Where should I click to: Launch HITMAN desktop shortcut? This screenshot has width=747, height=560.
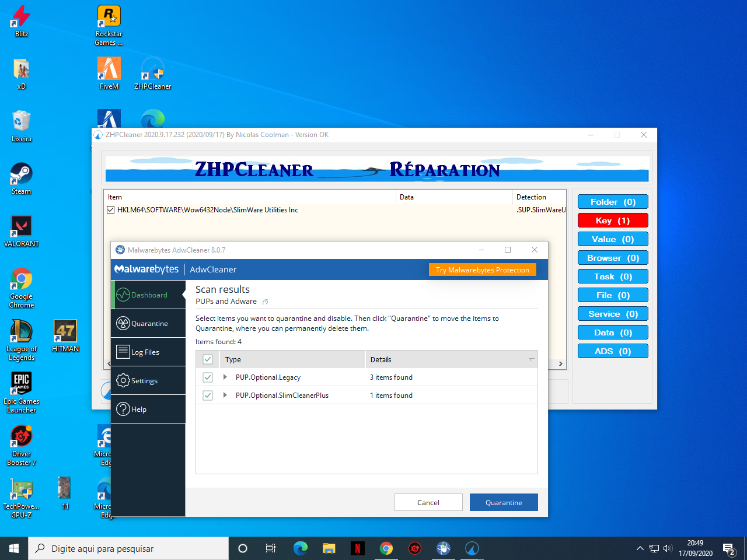point(65,336)
